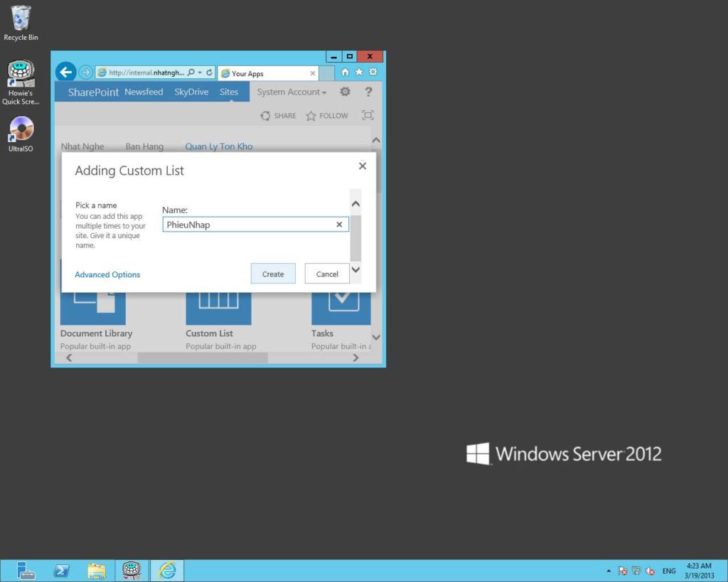Open Howie's Quick Screen desktop shortcut
The image size is (728, 582).
[21, 82]
